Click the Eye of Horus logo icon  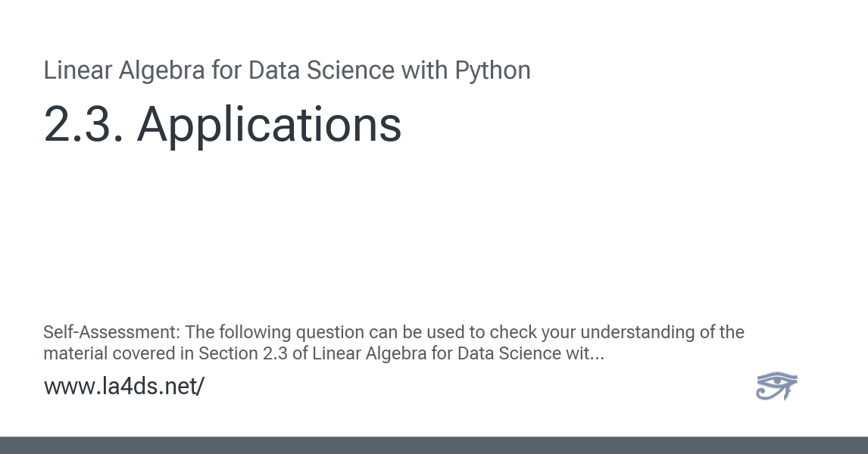coord(776,386)
